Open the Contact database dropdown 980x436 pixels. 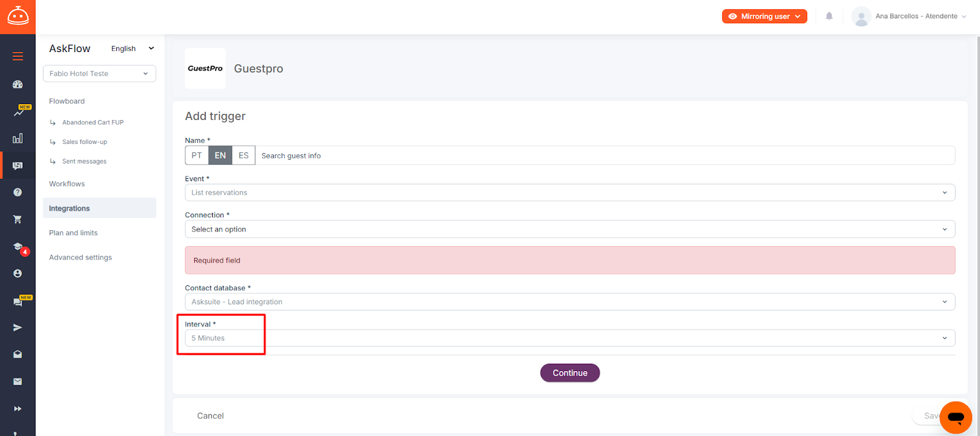[x=570, y=302]
